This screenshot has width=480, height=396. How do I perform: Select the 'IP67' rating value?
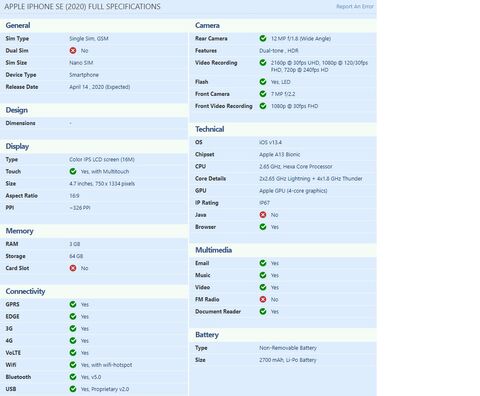(x=264, y=203)
